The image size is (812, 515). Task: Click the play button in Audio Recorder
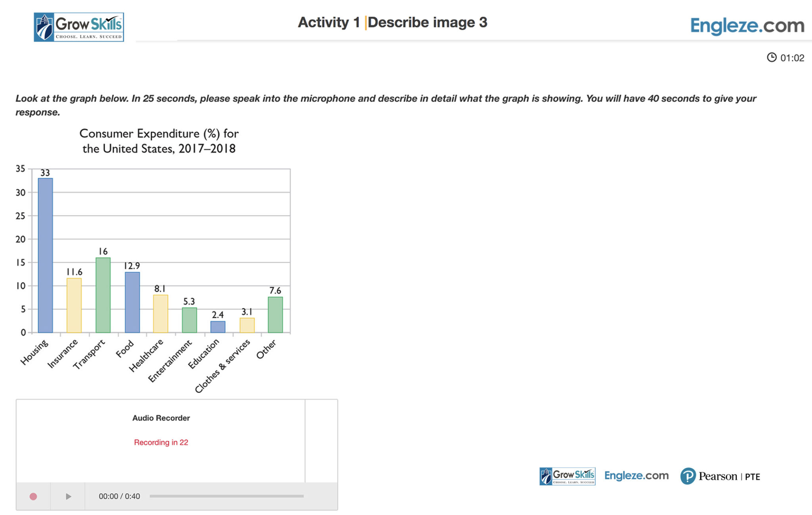click(68, 496)
